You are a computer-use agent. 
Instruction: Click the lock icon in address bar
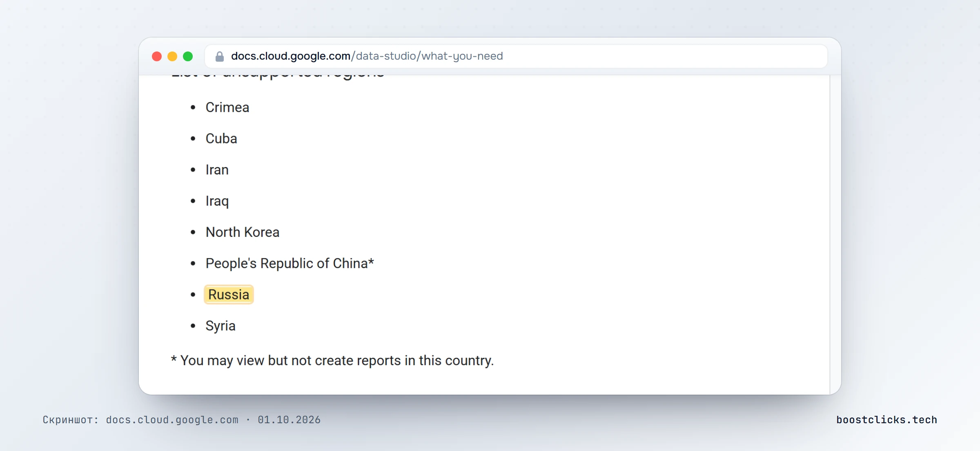coord(220,56)
